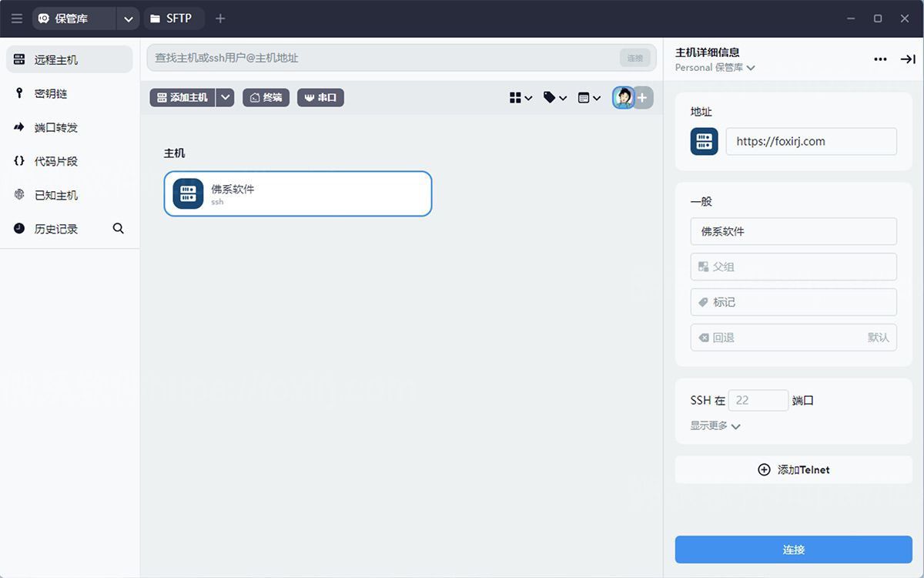
Task: Click the SSH port number field
Action: (x=758, y=400)
